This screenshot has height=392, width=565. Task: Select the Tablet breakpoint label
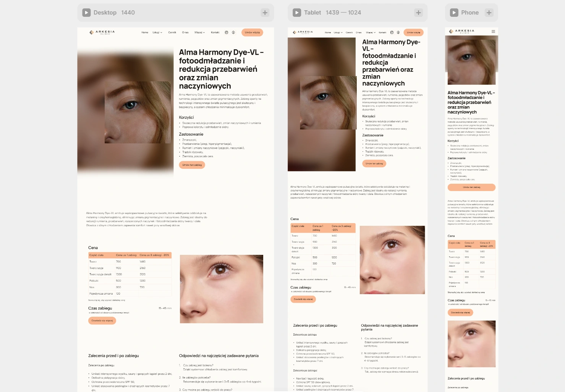(312, 13)
